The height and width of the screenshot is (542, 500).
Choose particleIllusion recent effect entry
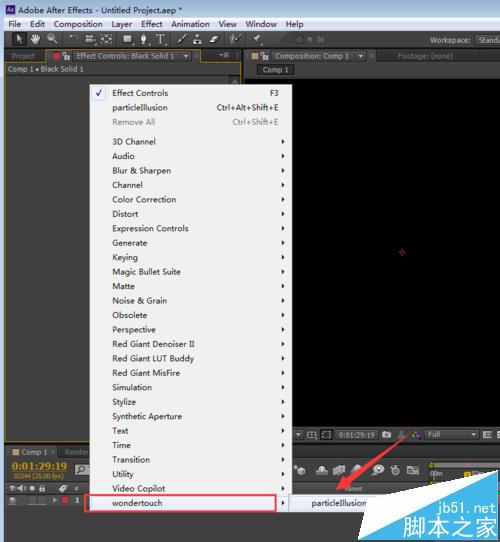tap(191, 108)
